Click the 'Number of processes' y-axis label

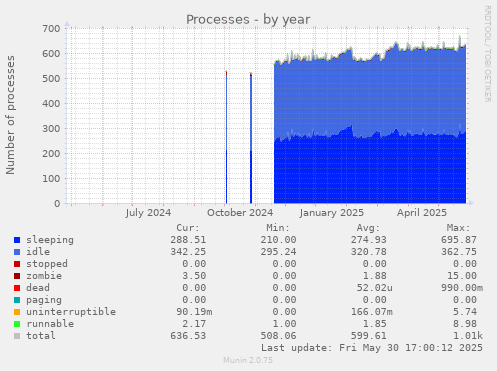coord(10,115)
